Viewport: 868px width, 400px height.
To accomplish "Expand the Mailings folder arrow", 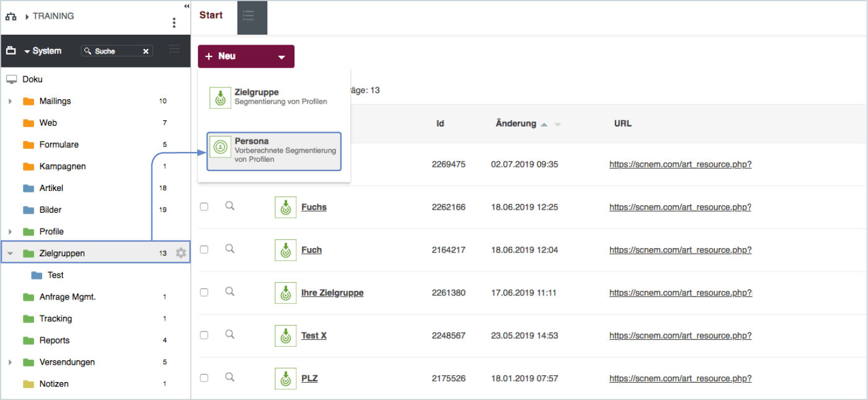I will tap(10, 101).
